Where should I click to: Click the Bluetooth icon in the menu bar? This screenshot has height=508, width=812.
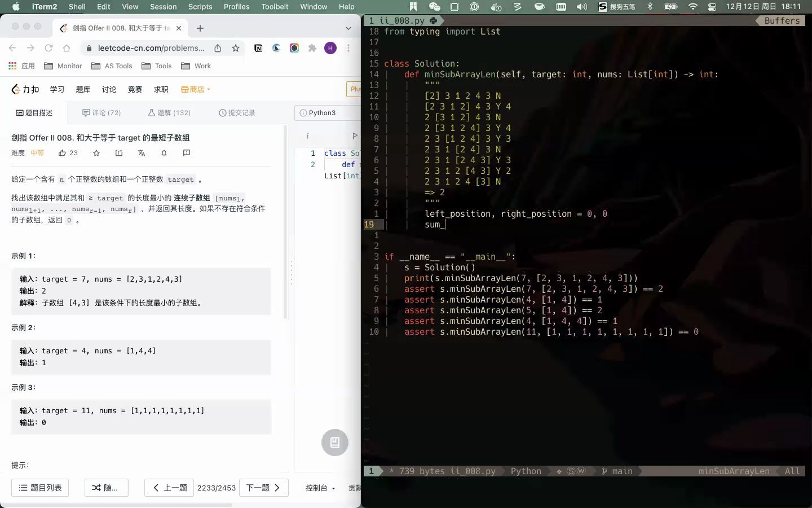651,7
